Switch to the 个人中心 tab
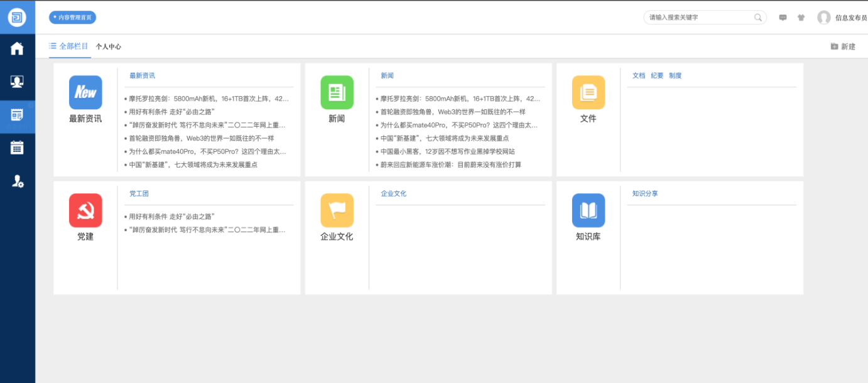The image size is (868, 383). 109,47
